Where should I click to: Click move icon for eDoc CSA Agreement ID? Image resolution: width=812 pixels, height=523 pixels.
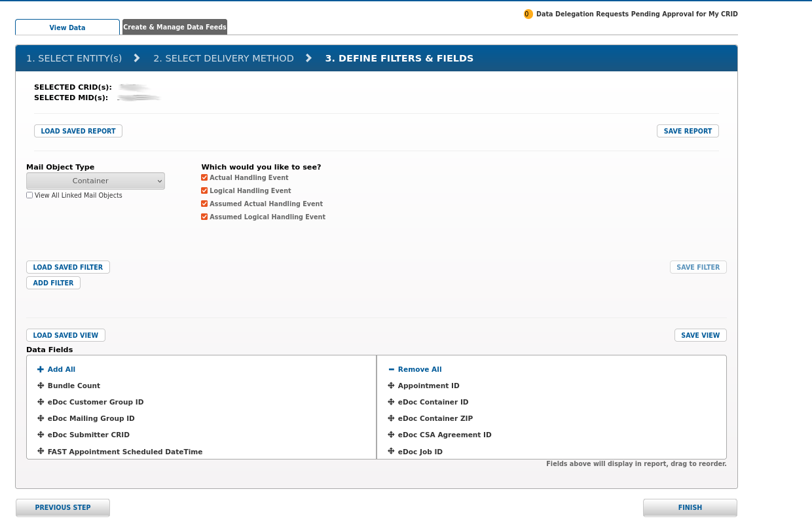[x=392, y=435]
